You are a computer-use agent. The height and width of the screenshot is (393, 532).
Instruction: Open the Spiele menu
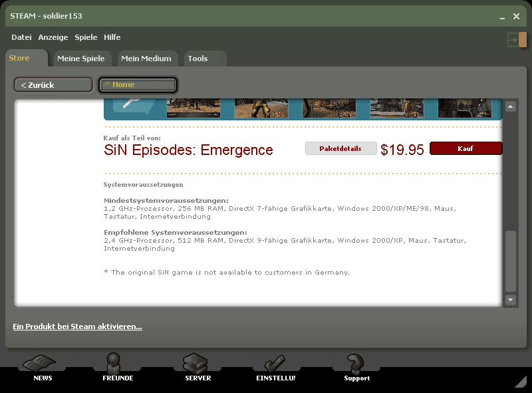tap(86, 37)
